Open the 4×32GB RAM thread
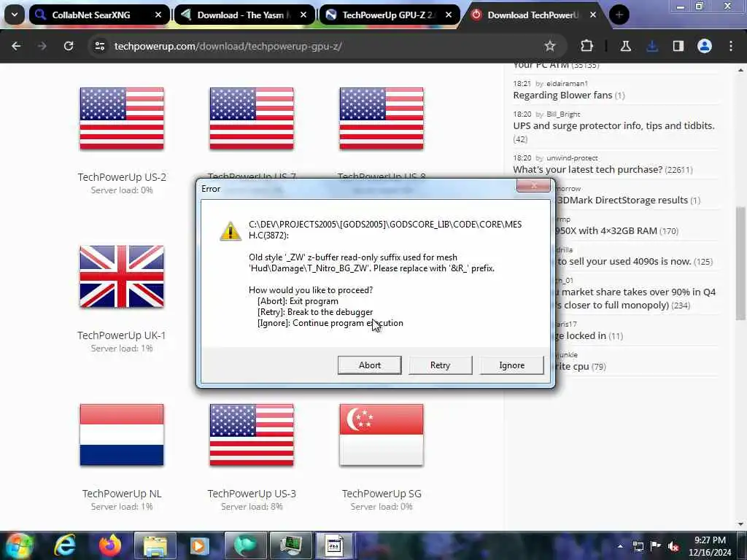Image resolution: width=747 pixels, height=560 pixels. [x=606, y=230]
